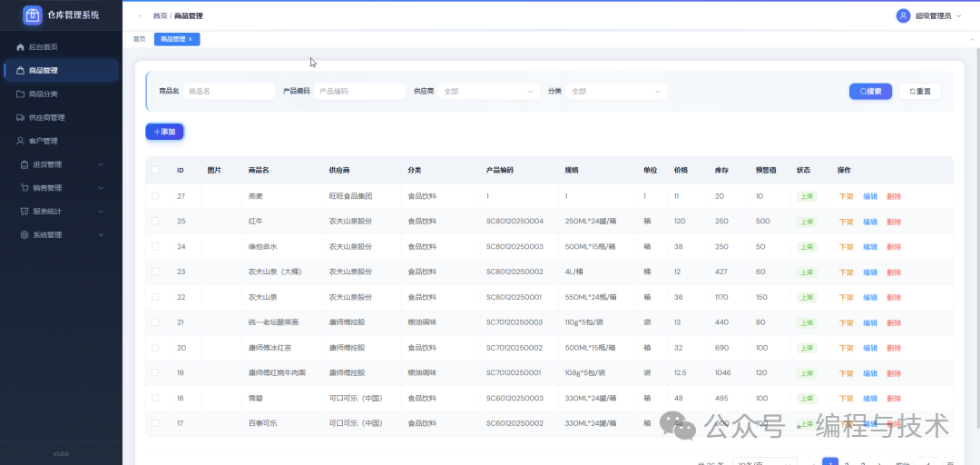Click the price cell 12.5

(681, 373)
